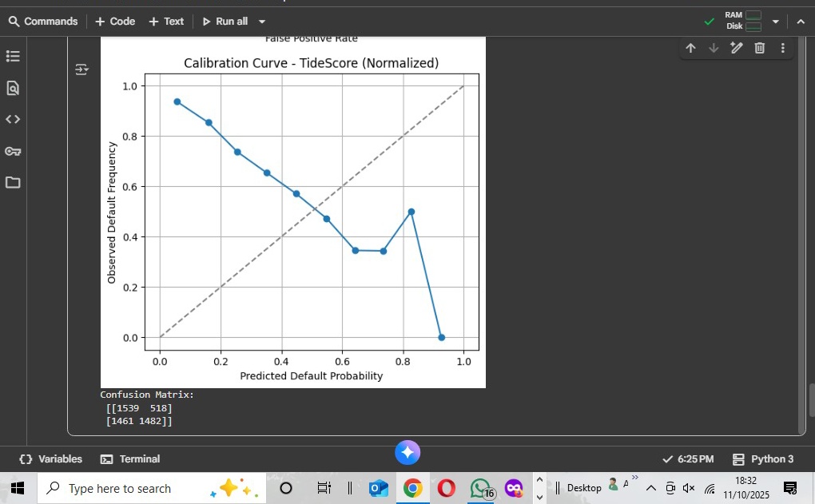This screenshot has height=504, width=815.
Task: Browse Code snippets from the sidebar
Action: click(x=13, y=119)
